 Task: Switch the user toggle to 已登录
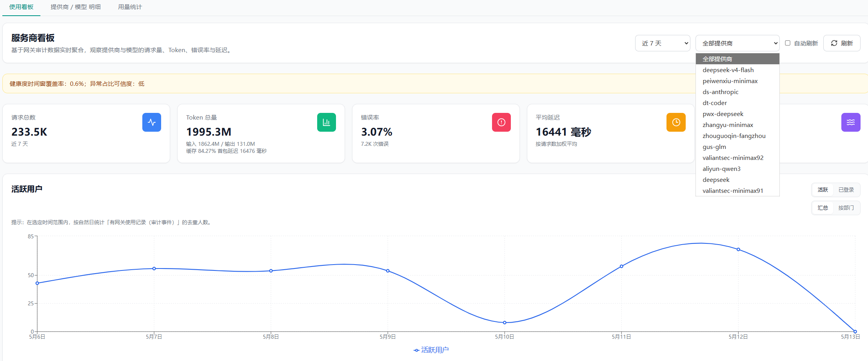(846, 190)
